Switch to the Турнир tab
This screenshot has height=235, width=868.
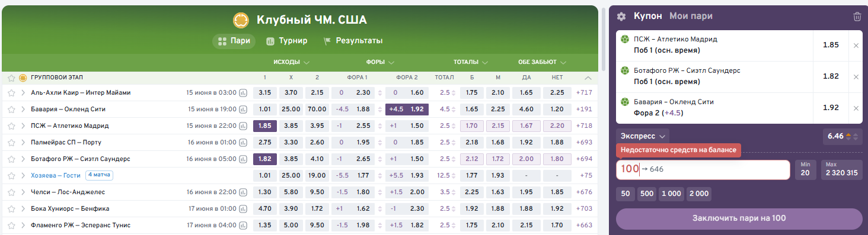coord(286,41)
